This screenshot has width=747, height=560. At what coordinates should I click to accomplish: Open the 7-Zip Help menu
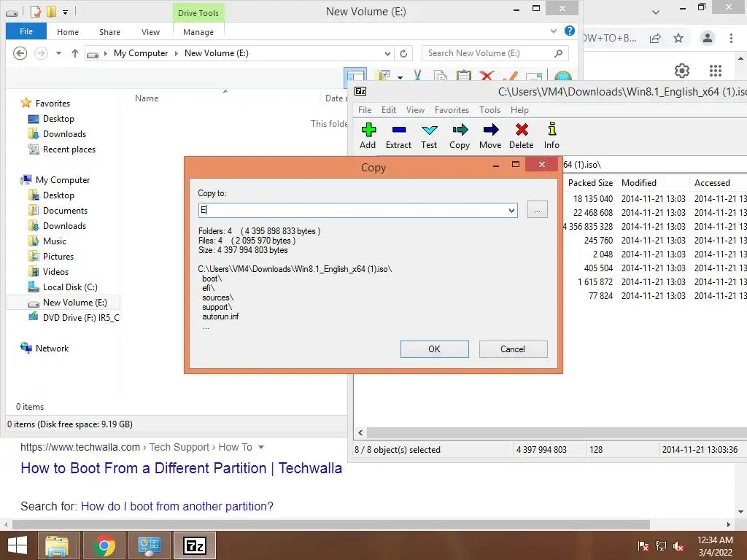[x=519, y=110]
